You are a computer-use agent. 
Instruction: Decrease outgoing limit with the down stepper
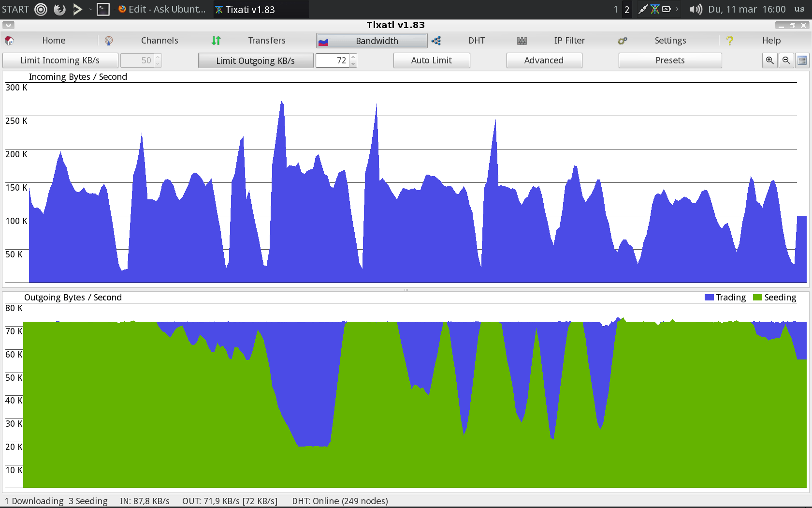point(353,64)
